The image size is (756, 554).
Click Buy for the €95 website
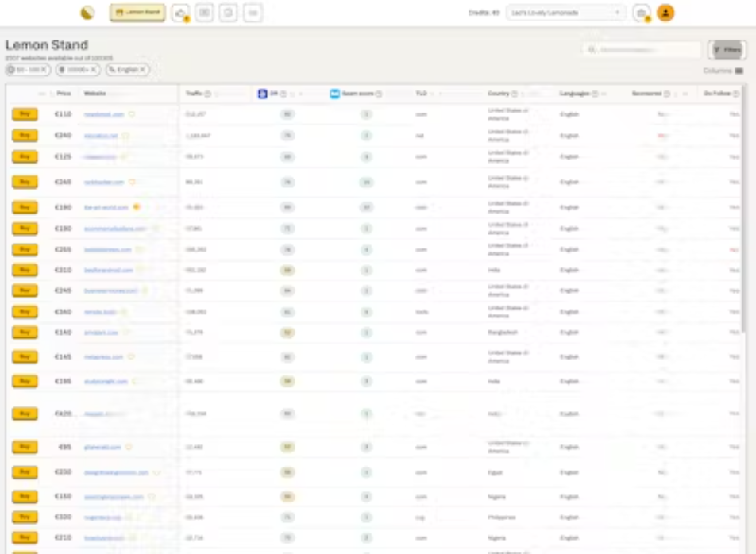pos(25,447)
